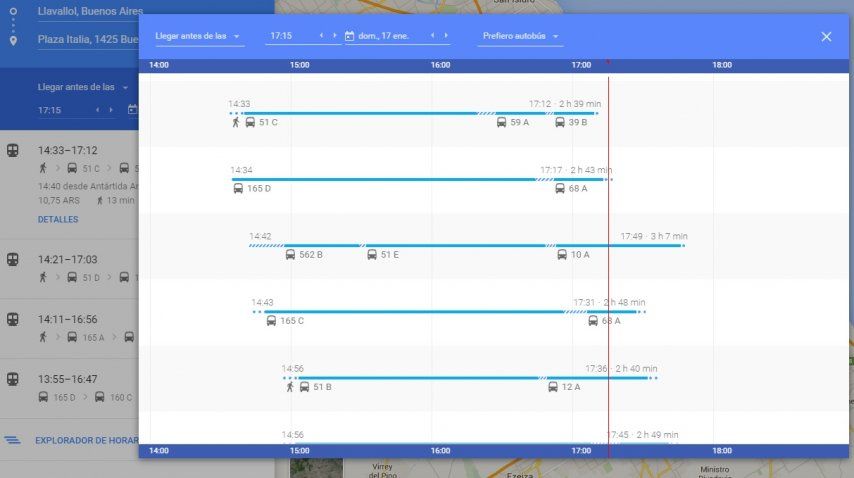Expand the 'Prefiero autobús' dropdown
The height and width of the screenshot is (478, 854).
pos(522,36)
